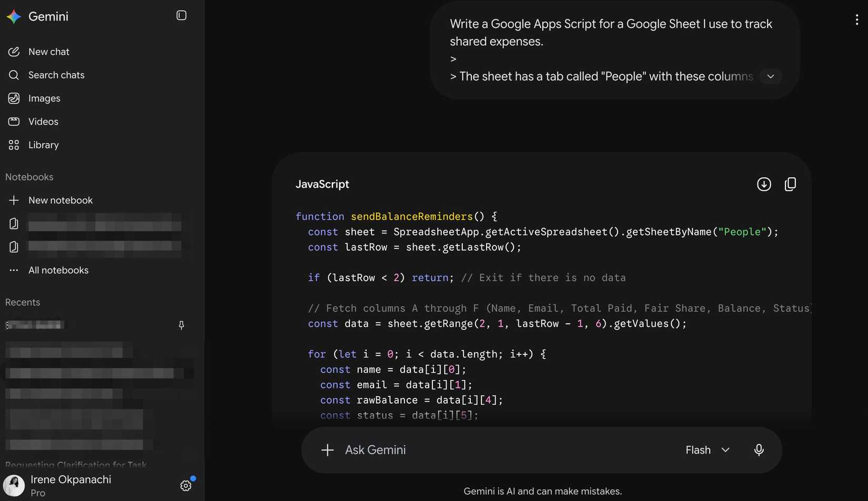Click the New chat pencil icon
Viewport: 868px width, 501px height.
pyautogui.click(x=14, y=52)
